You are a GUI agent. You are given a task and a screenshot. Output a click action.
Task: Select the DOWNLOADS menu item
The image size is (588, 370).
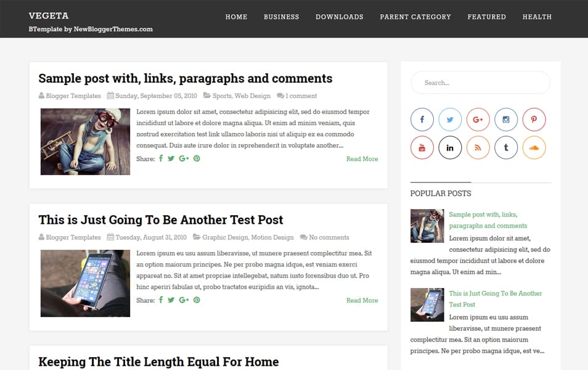[x=339, y=17]
